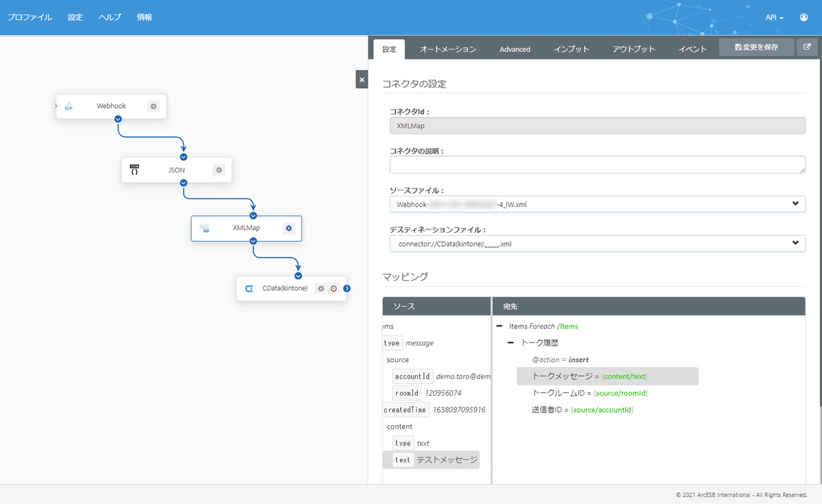Open settings panel in new window
The image size is (822, 504).
(x=807, y=47)
